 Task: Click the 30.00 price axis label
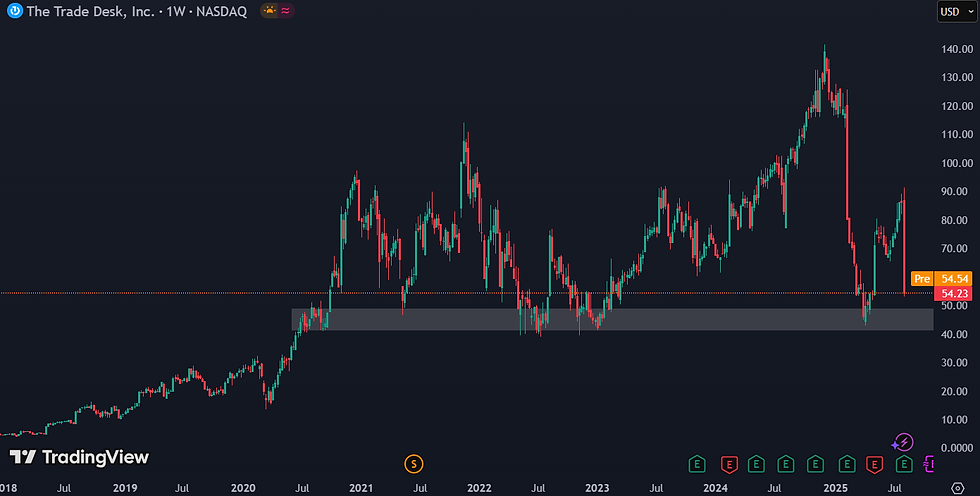pyautogui.click(x=957, y=363)
